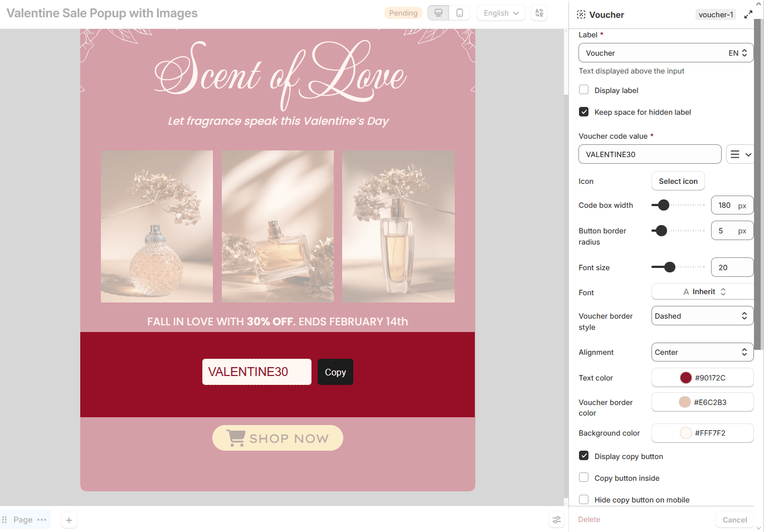Viewport: 764px width, 532px height.
Task: Click the Label text input field
Action: 666,53
